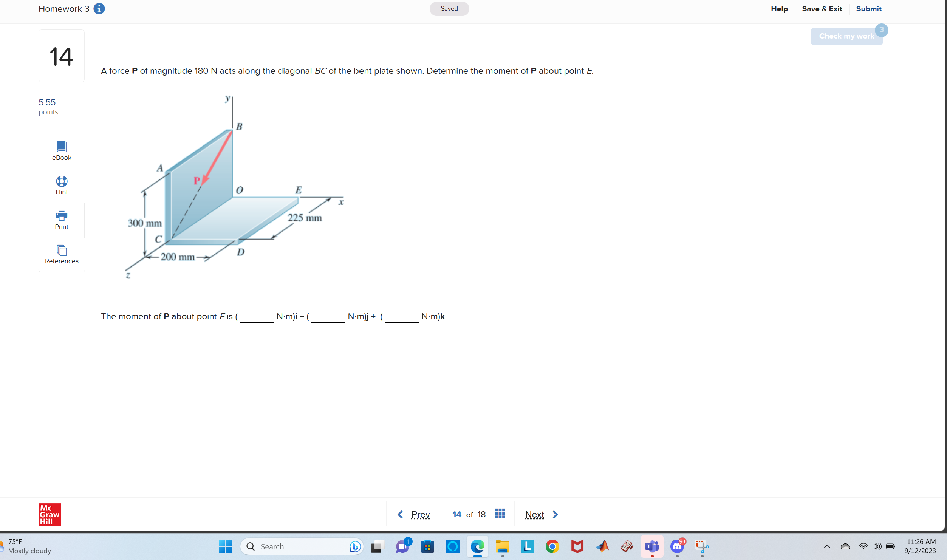Open the eBook resource panel

tap(61, 150)
